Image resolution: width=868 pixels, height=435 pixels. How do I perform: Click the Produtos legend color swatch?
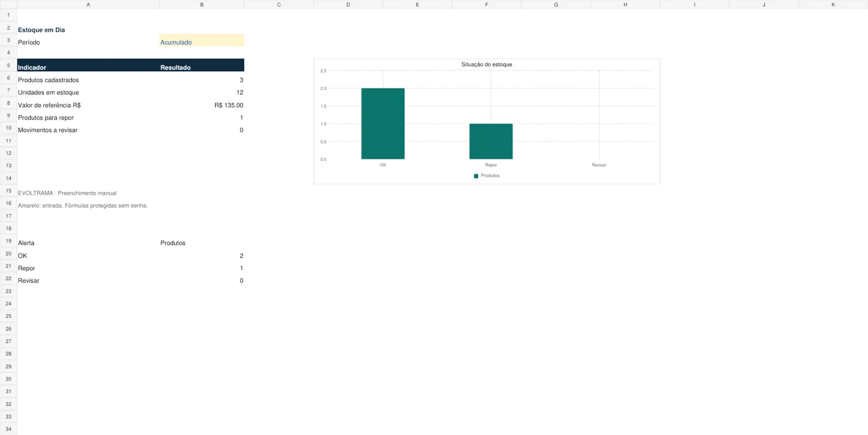[476, 176]
